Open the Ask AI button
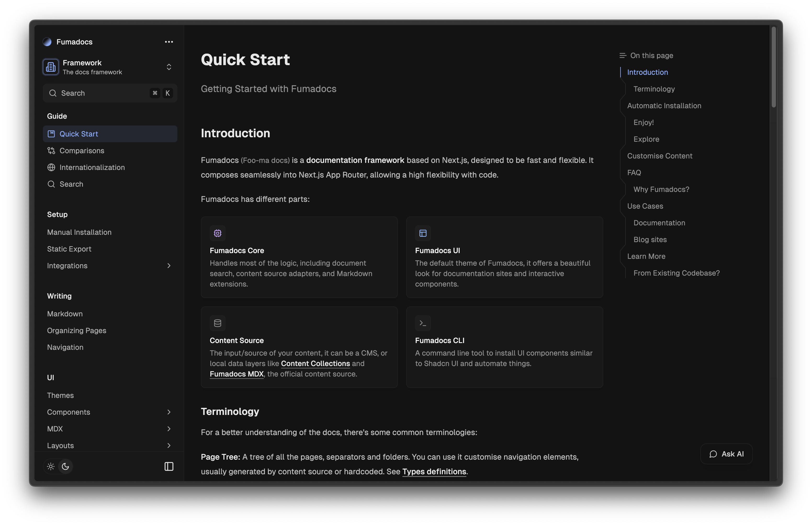 (x=726, y=454)
